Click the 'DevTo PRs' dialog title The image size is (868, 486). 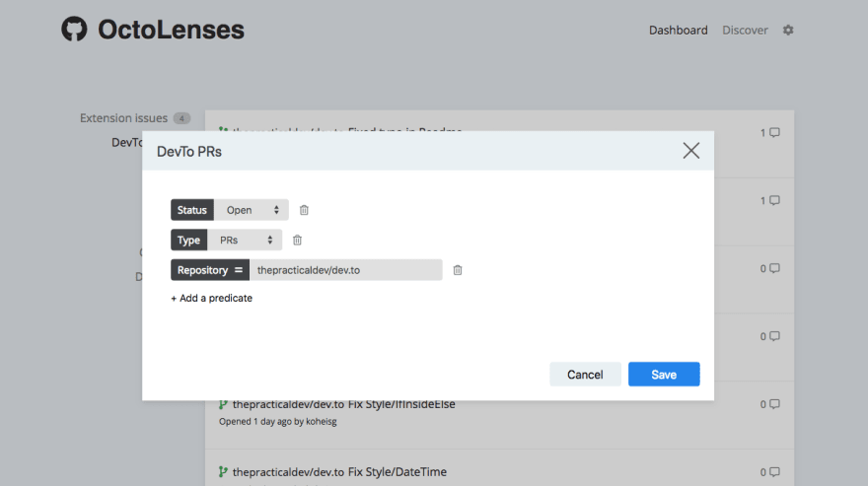point(189,152)
